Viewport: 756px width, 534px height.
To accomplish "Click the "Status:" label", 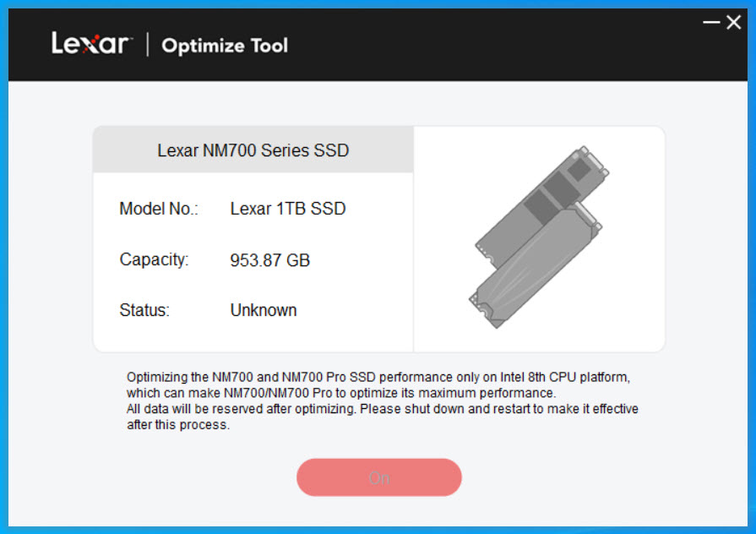I will [144, 310].
